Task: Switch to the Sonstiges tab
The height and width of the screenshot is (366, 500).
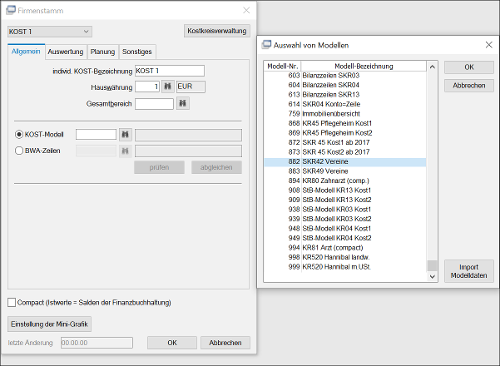Action: pyautogui.click(x=137, y=52)
